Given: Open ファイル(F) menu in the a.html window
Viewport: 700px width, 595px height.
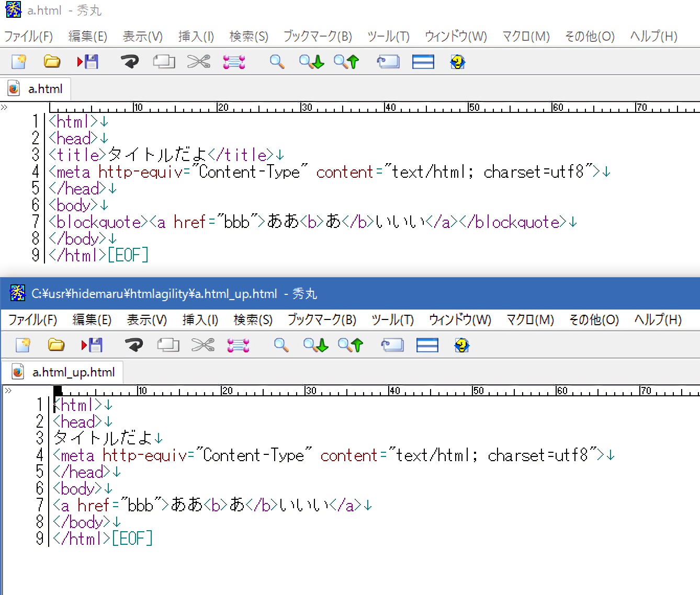Looking at the screenshot, I should (x=29, y=36).
